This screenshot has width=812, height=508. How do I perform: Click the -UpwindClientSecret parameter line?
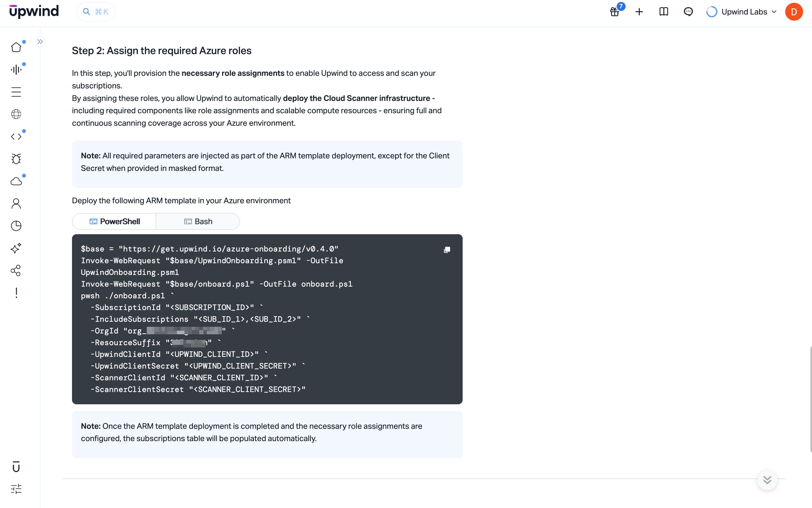coord(198,366)
